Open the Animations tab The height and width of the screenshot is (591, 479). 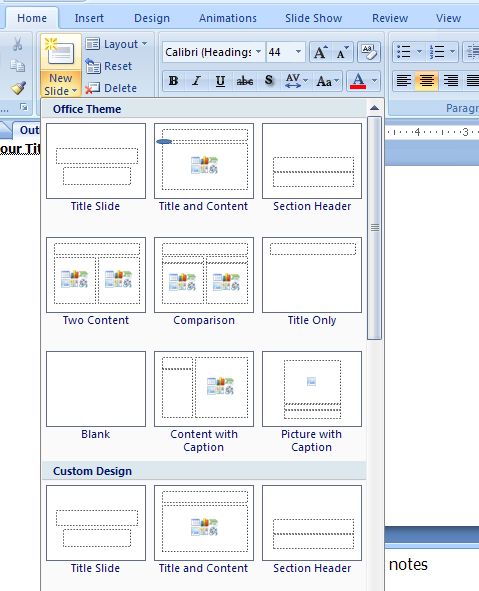coord(228,18)
